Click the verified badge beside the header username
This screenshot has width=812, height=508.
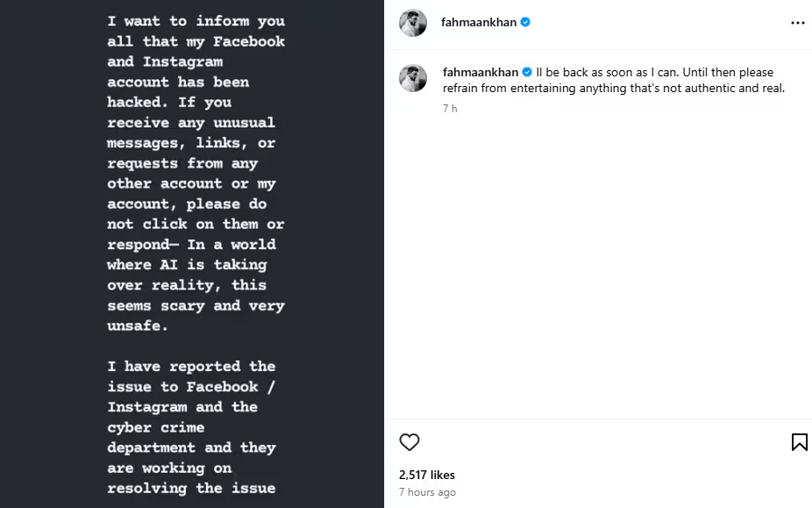[x=524, y=22]
